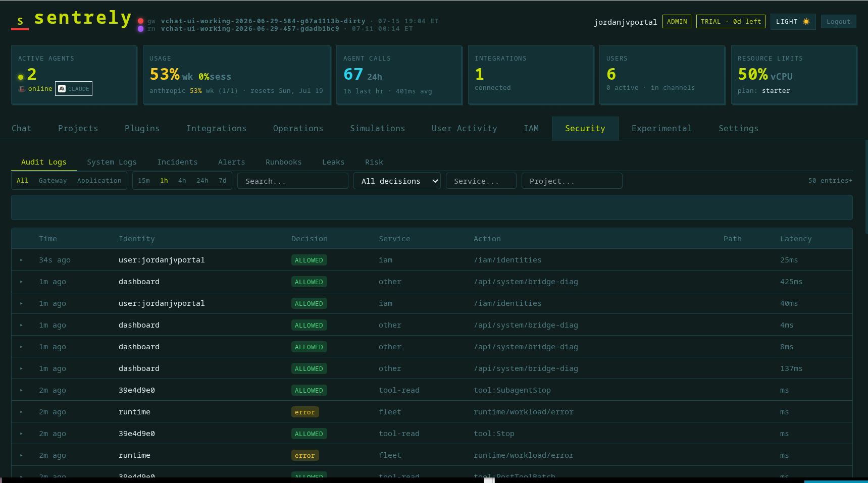Toggle LIGHT theme mode
The width and height of the screenshot is (868, 483).
[x=793, y=22]
